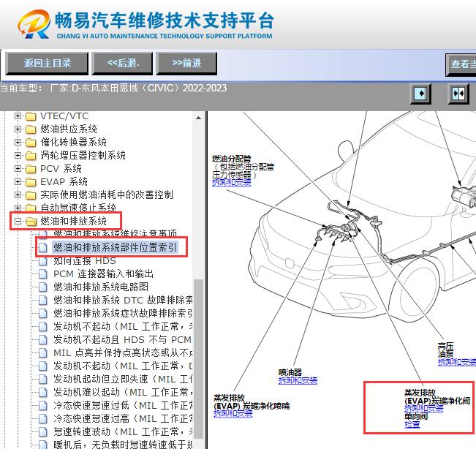Expand the 催化转换器系统 folder
The image size is (476, 449).
(18, 142)
